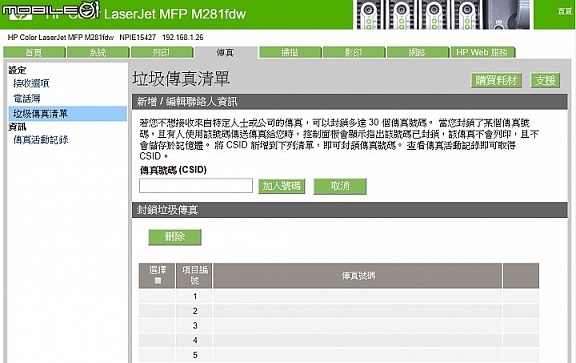Click the NPIE15427 hostname text
Viewport: 576px width, 363px height.
[137, 37]
